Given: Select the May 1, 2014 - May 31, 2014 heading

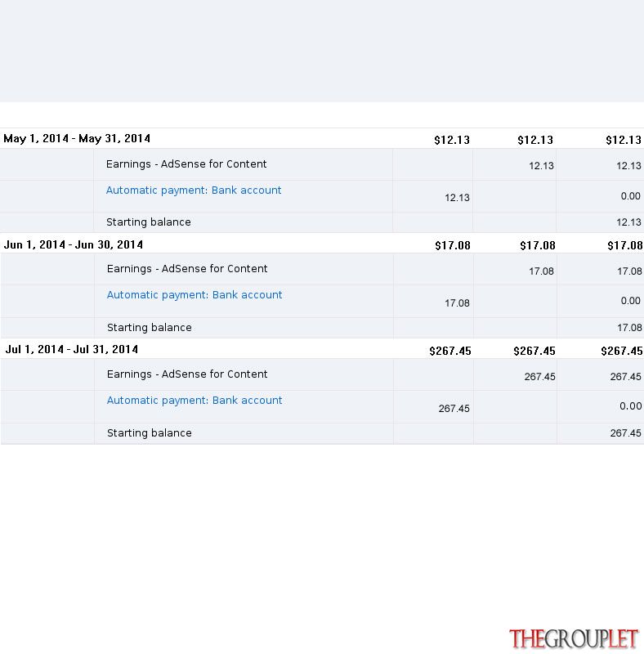Looking at the screenshot, I should tap(77, 138).
